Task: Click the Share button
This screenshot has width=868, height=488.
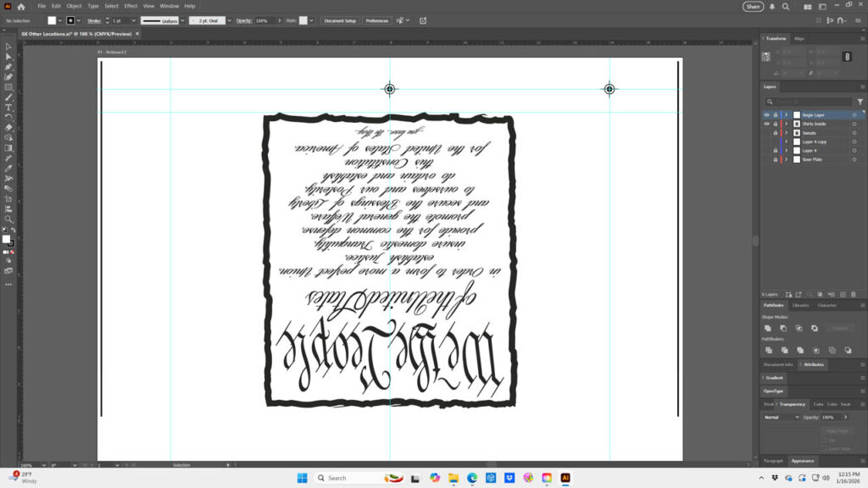Action: [x=753, y=7]
